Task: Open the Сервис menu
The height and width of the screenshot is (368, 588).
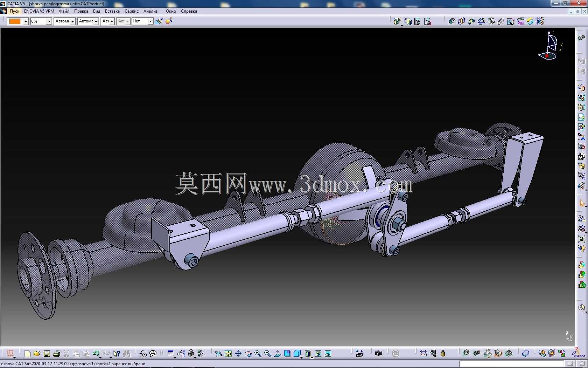Action: 131,11
